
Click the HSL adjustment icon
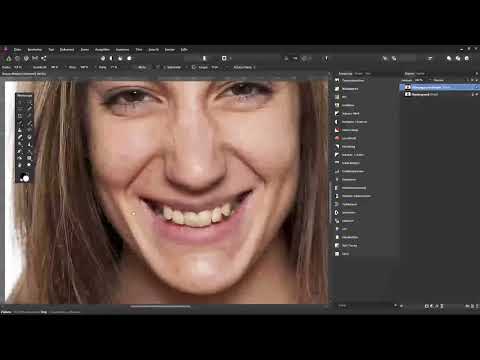[x=337, y=97]
